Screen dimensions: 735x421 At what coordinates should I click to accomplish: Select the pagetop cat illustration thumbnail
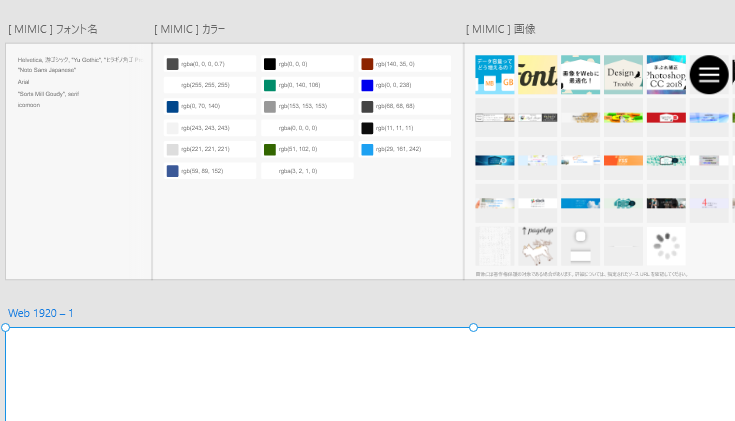[538, 246]
